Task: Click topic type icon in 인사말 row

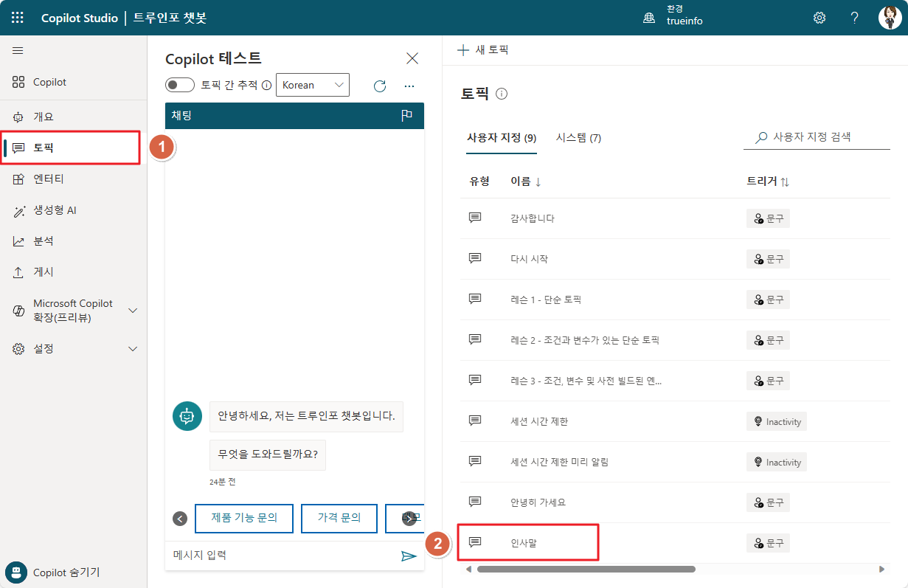Action: [475, 542]
